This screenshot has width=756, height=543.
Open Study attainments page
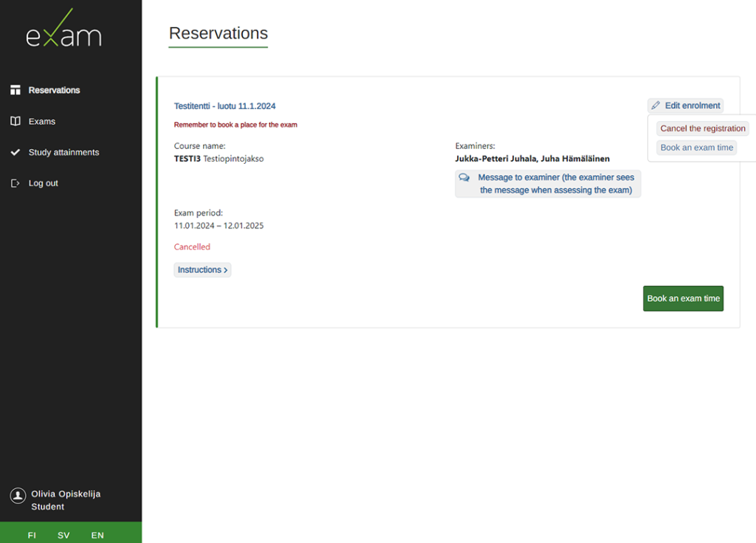coord(63,152)
